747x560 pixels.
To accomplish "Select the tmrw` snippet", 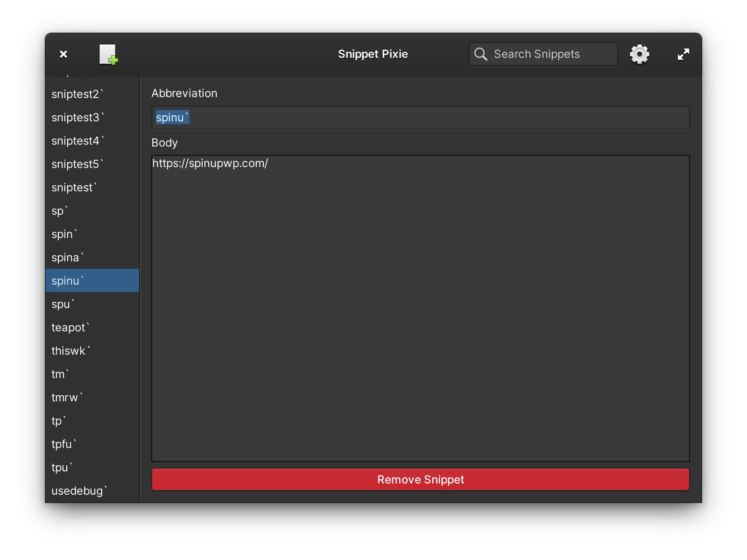I will (67, 398).
